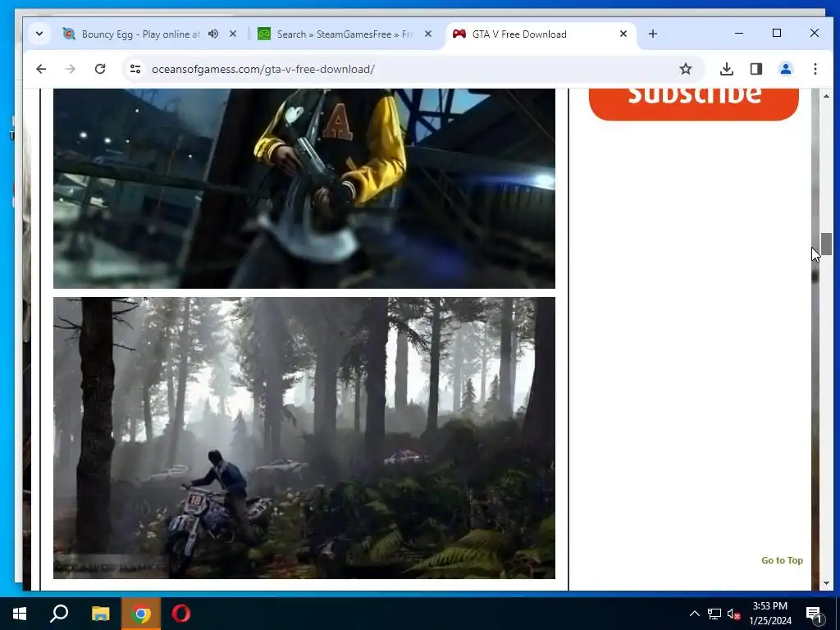Image resolution: width=840 pixels, height=630 pixels.
Task: Minimize the Chrome window
Action: click(x=739, y=33)
